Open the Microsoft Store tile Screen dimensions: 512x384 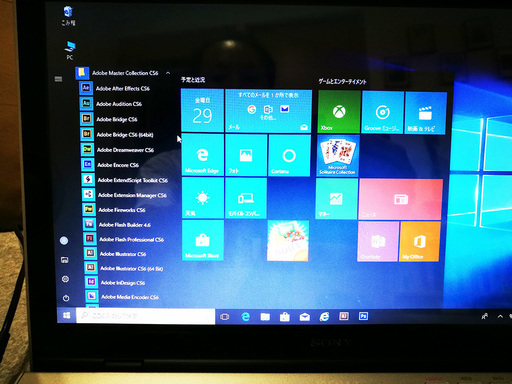tap(203, 240)
